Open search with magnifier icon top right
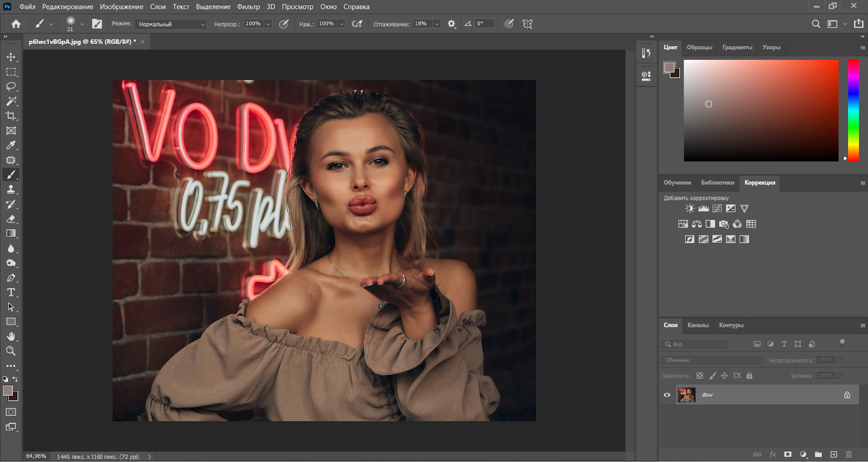Viewport: 868px width, 462px height. [816, 24]
